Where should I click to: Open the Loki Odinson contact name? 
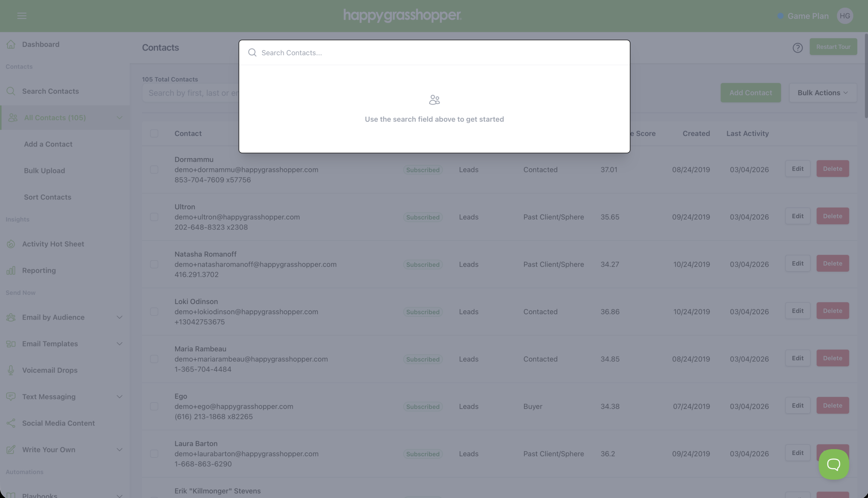pos(196,302)
